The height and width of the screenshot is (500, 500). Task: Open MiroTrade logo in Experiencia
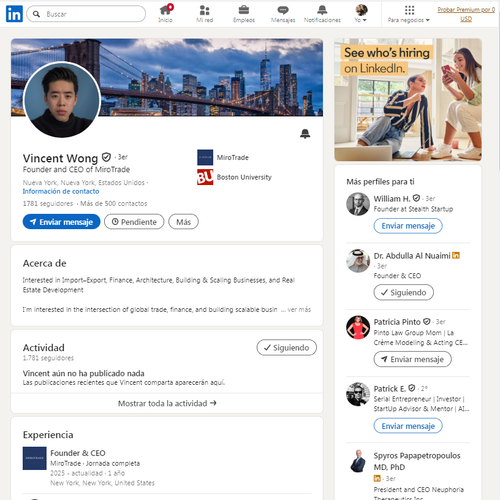point(35,458)
